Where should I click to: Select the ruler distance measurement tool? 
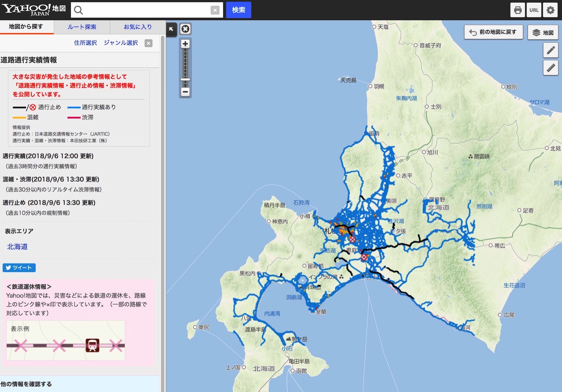click(550, 67)
